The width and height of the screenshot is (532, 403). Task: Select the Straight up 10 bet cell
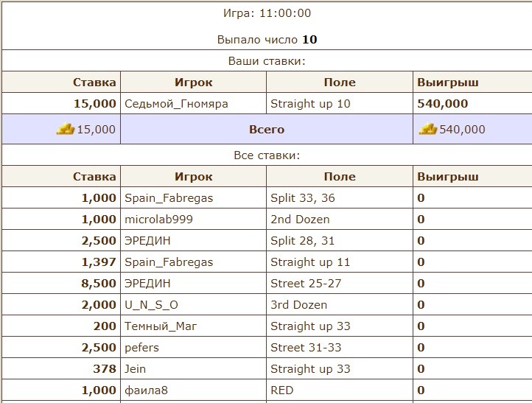pyautogui.click(x=310, y=104)
